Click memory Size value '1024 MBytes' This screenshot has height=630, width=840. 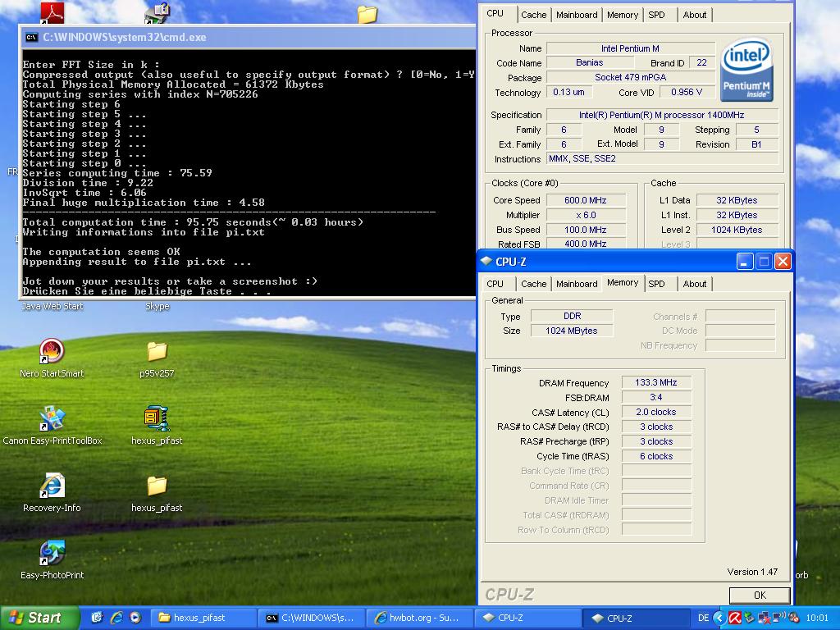click(x=572, y=331)
